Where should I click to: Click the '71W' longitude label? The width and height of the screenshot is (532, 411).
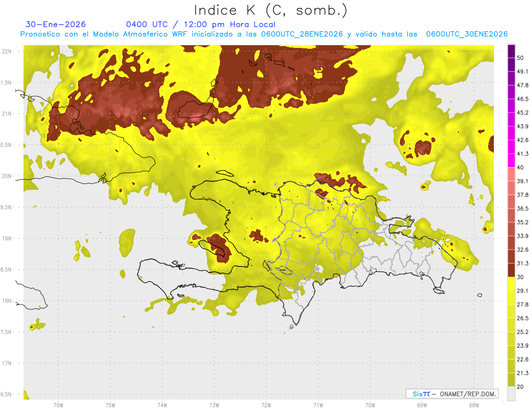318,406
